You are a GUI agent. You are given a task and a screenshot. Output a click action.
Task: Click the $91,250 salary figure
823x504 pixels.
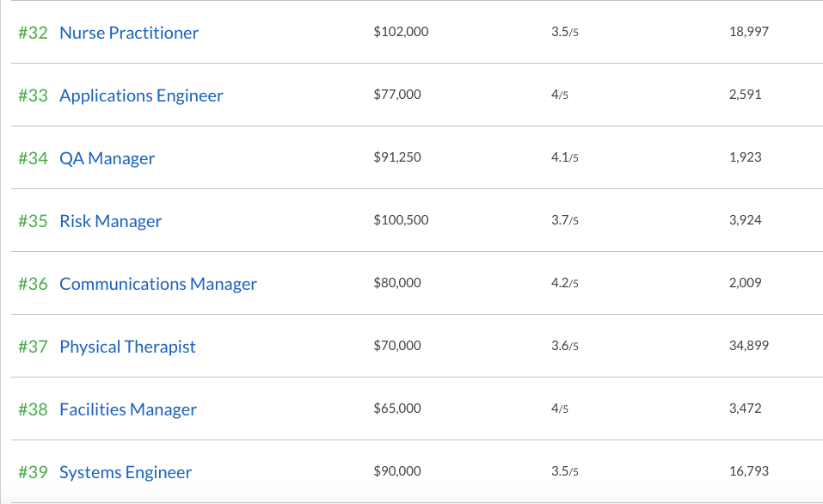pos(397,157)
